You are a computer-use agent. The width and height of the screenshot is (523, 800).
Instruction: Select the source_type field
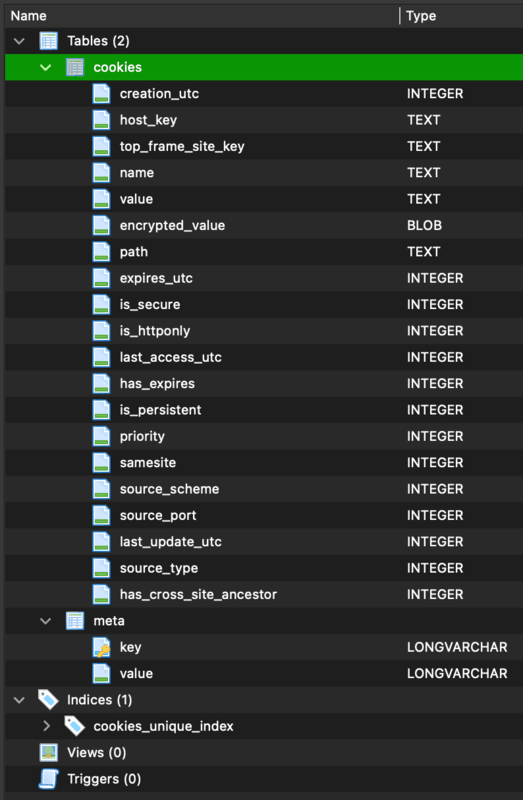click(264, 568)
